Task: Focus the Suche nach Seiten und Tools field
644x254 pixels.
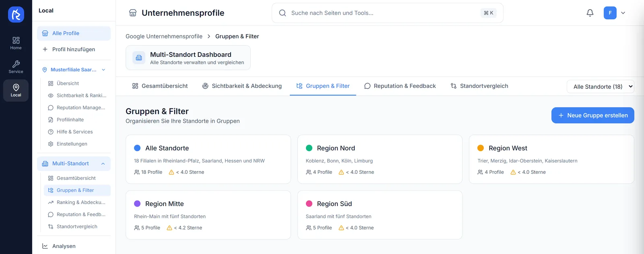Action: [387, 13]
